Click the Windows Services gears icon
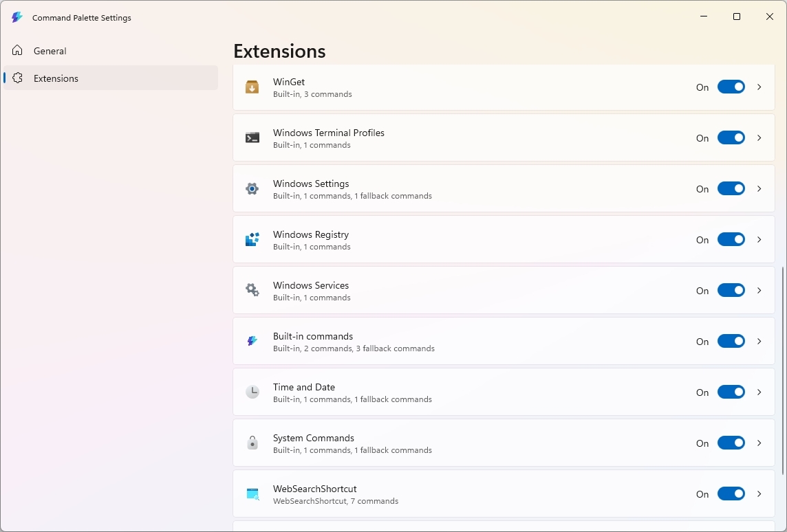 252,290
